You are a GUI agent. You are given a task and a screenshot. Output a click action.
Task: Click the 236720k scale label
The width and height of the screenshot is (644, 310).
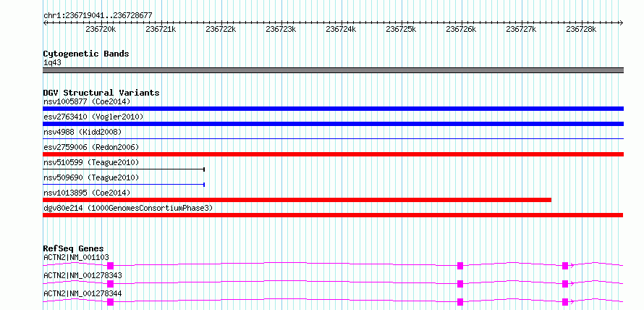(x=101, y=29)
